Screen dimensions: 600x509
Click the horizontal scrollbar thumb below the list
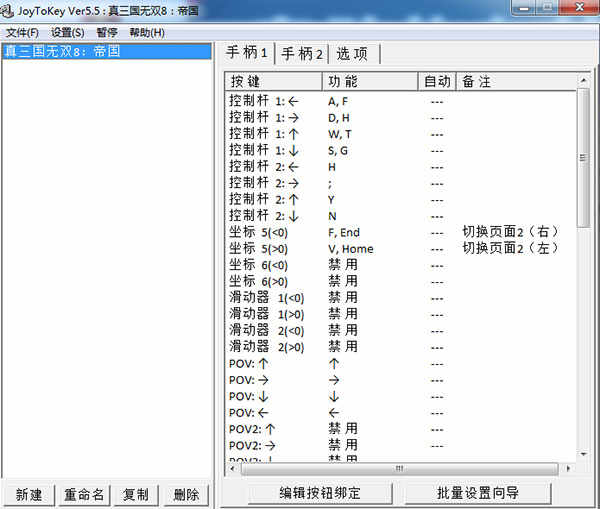(398, 468)
